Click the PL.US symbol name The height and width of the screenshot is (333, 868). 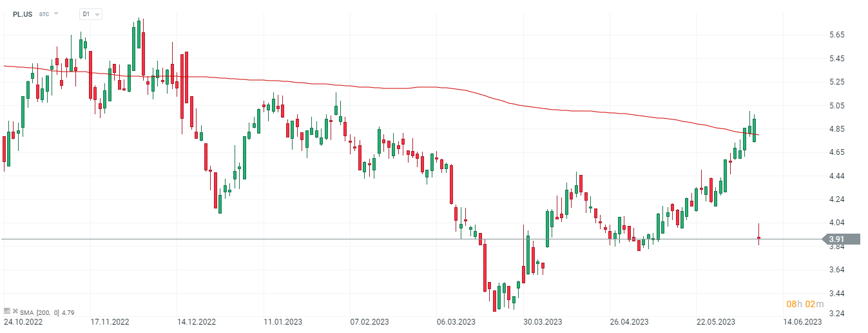click(x=23, y=14)
